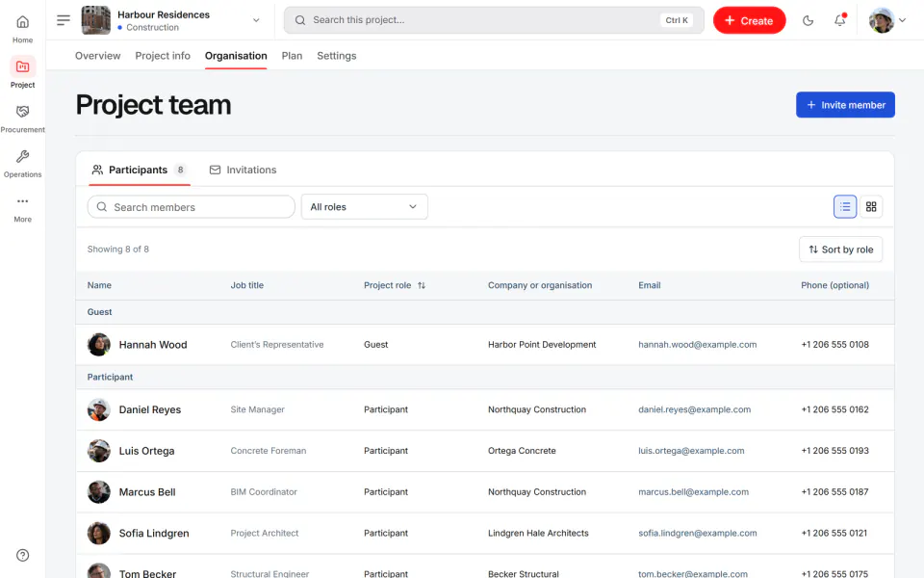Click Marcus Bell's avatar
The height and width of the screenshot is (578, 924).
tap(98, 492)
